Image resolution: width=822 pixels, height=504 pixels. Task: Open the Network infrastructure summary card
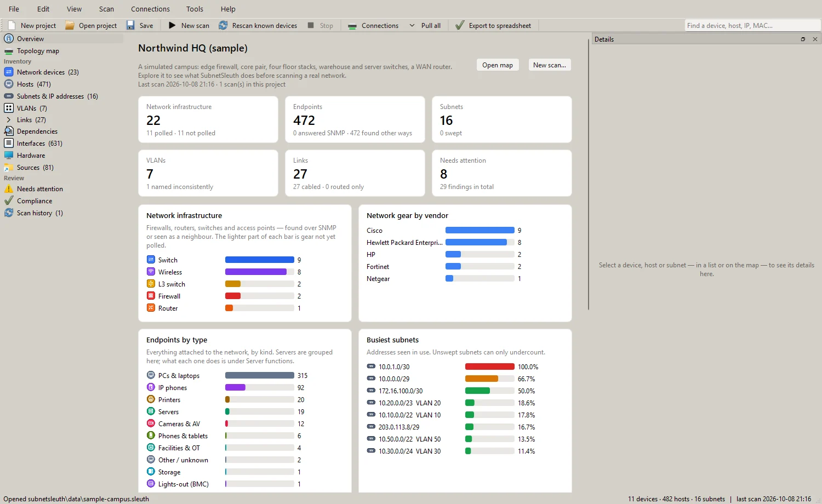click(208, 119)
